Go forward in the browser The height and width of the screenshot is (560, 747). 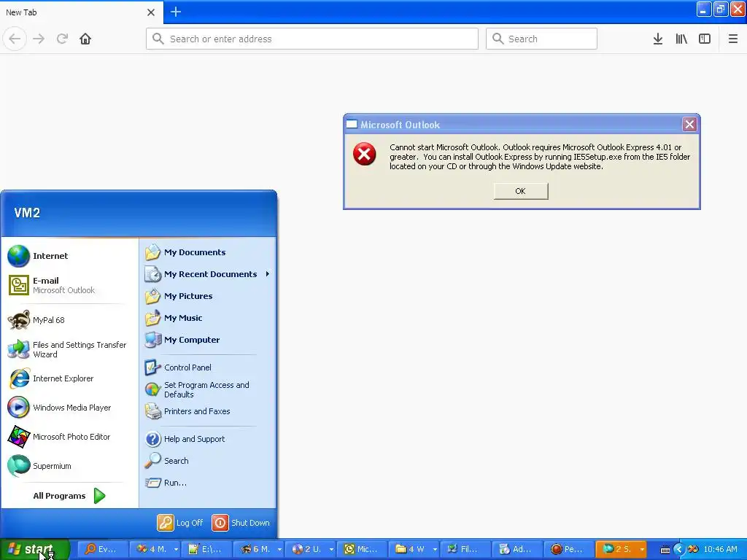coord(39,39)
